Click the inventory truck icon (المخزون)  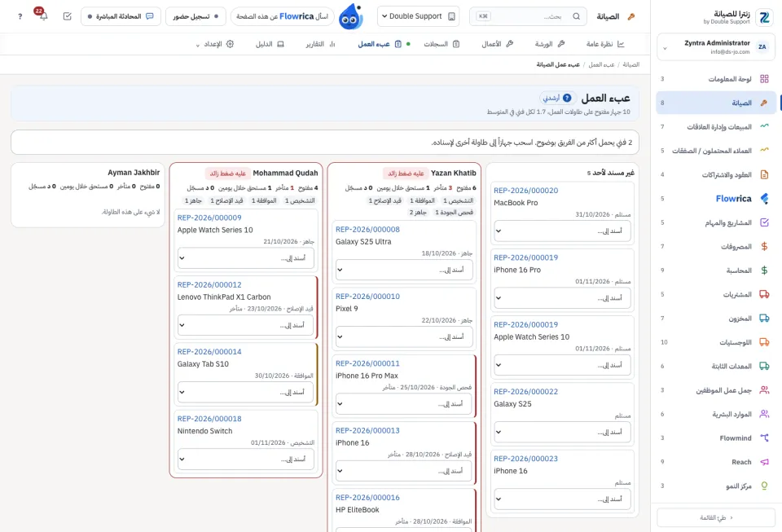(764, 318)
